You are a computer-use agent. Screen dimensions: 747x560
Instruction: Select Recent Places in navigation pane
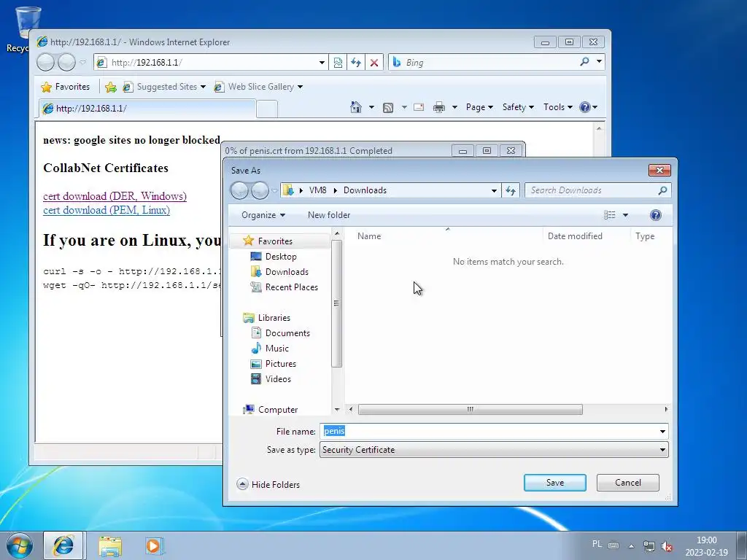[x=291, y=287]
